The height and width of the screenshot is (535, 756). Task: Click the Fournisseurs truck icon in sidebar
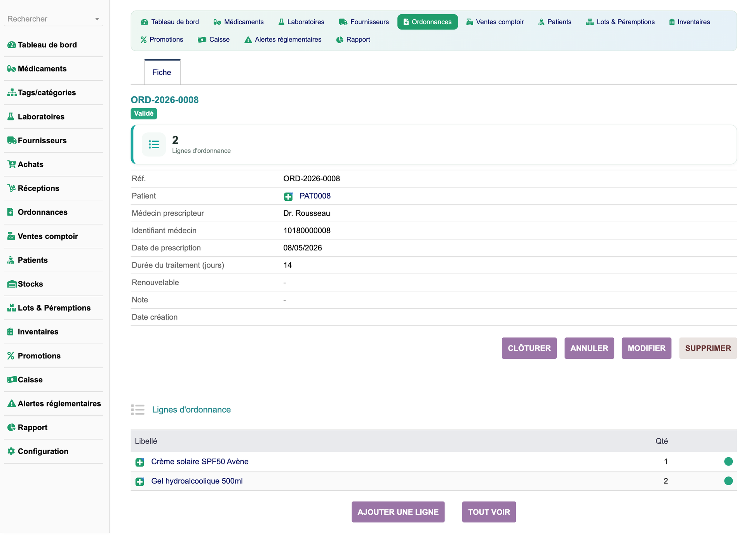(12, 141)
